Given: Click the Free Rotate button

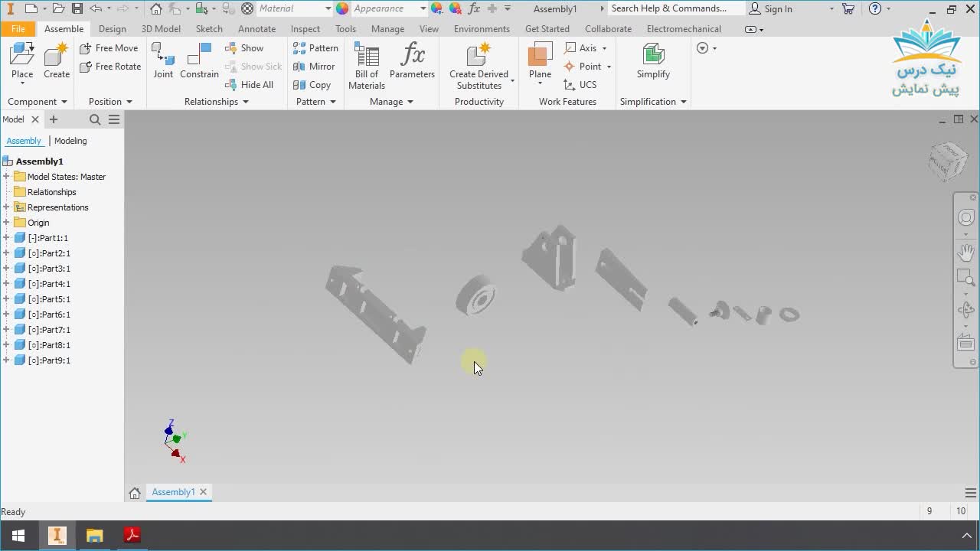Looking at the screenshot, I should click(110, 67).
